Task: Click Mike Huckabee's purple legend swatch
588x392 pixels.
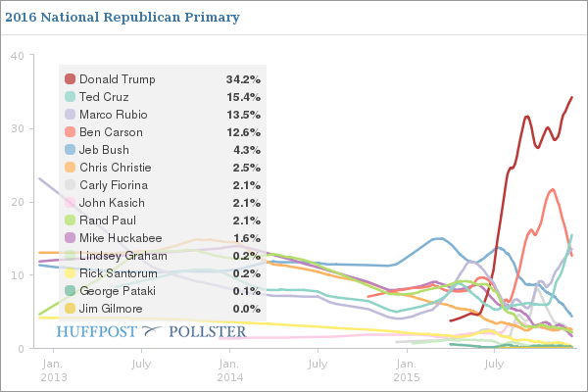Action: click(70, 238)
